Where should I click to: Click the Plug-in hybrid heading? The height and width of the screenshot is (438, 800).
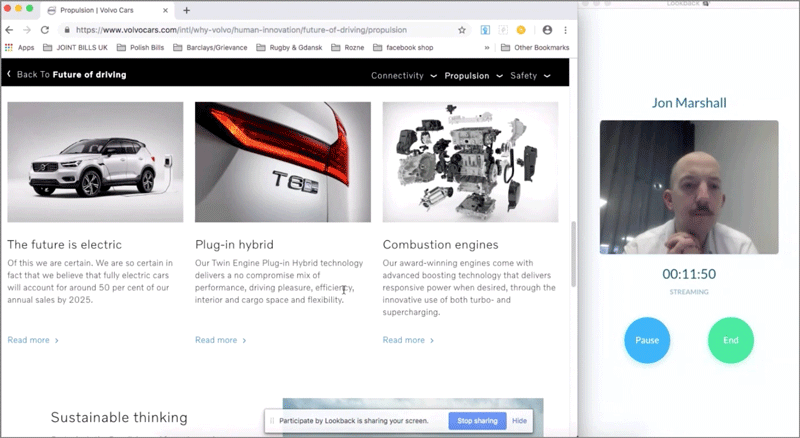[x=234, y=245]
